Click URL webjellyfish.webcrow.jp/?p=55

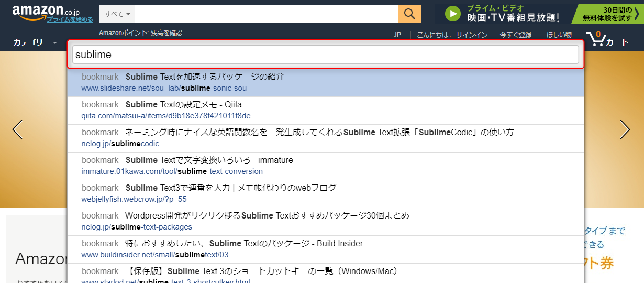pos(134,199)
